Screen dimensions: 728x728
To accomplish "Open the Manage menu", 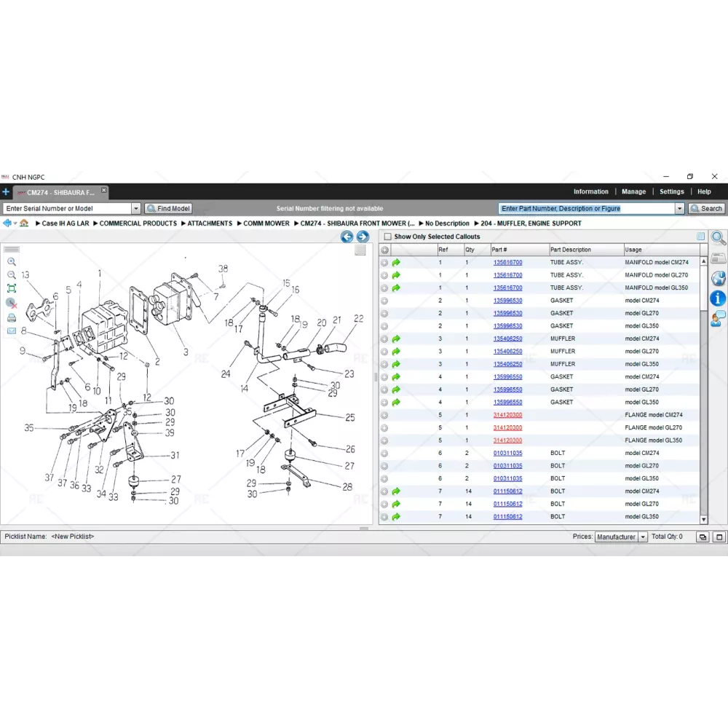I will click(633, 191).
